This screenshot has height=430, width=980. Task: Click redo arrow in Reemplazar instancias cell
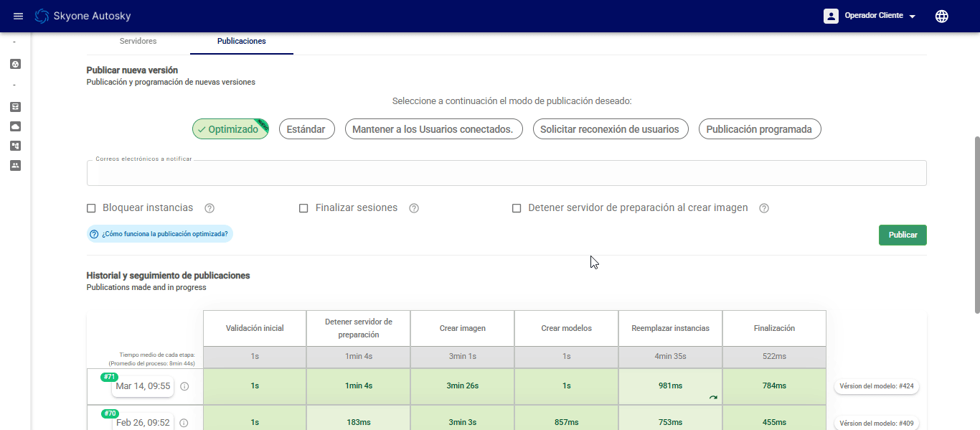[712, 397]
